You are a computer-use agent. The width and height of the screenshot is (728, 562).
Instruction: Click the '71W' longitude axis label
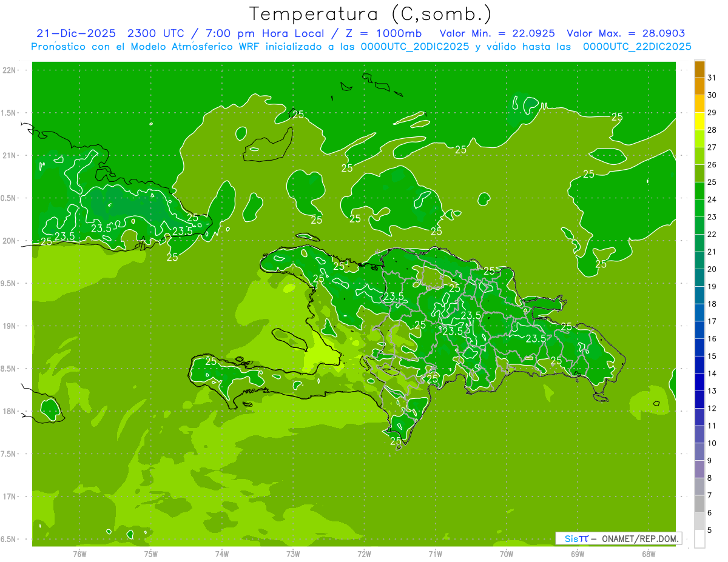click(x=435, y=554)
